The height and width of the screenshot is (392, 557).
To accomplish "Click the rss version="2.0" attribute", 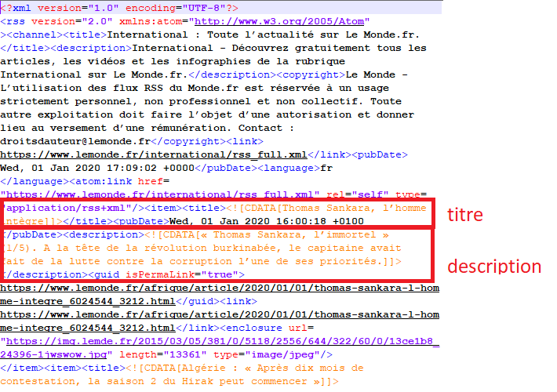I will tap(72, 22).
